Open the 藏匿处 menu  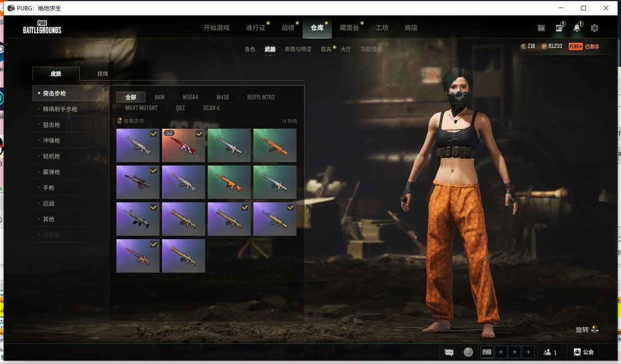pyautogui.click(x=350, y=28)
